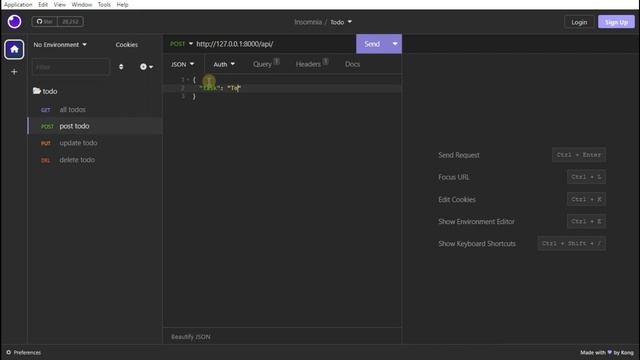Switch to the Query tab
This screenshot has width=640, height=360.
(266, 64)
